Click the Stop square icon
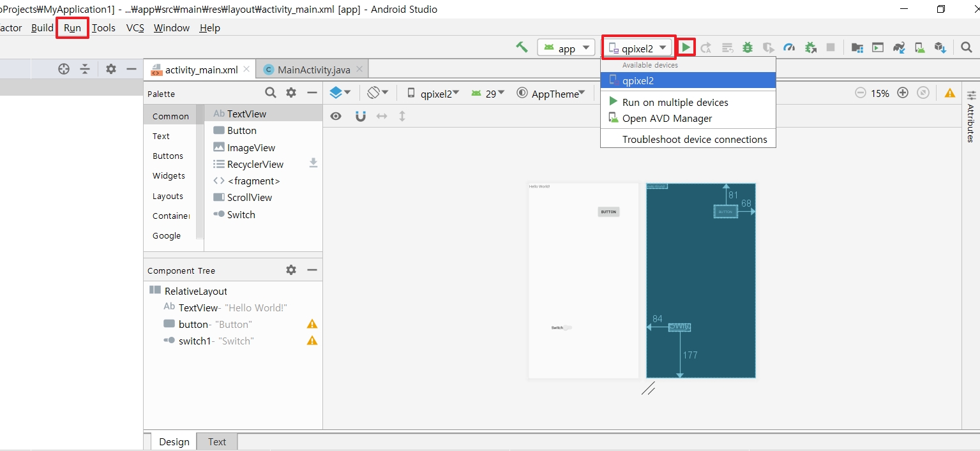This screenshot has width=980, height=451. (x=831, y=47)
